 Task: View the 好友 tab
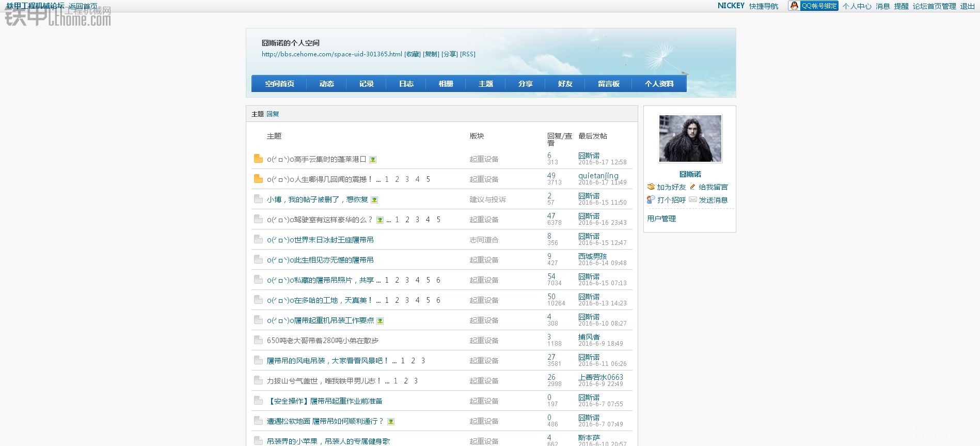click(x=565, y=84)
